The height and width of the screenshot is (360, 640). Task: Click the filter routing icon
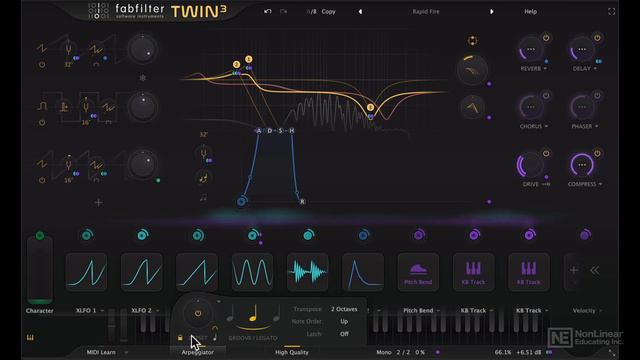pyautogui.click(x=472, y=40)
